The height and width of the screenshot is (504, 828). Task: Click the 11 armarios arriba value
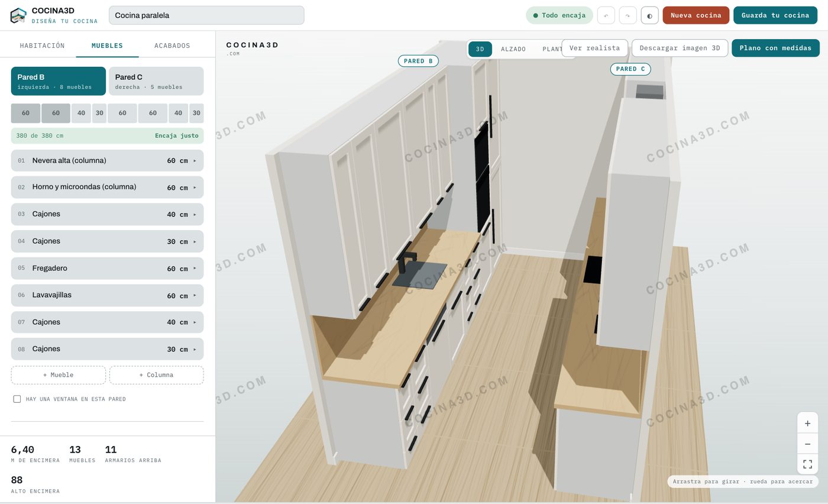[111, 450]
